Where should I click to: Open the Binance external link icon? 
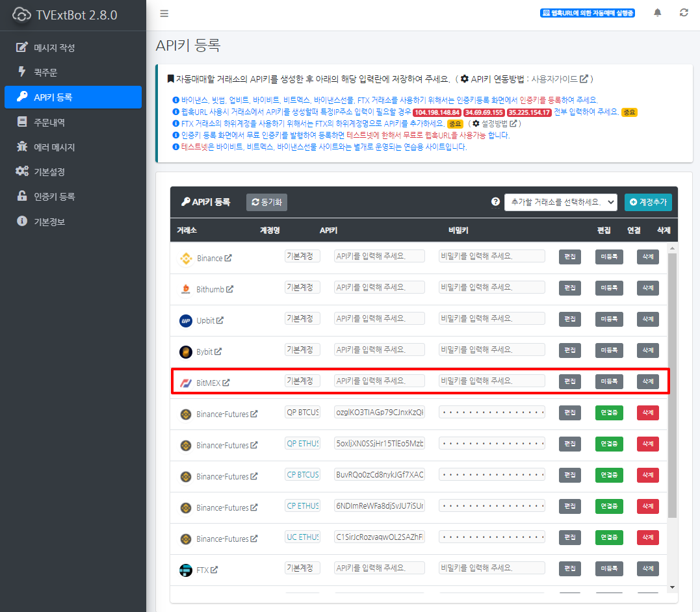pos(228,258)
